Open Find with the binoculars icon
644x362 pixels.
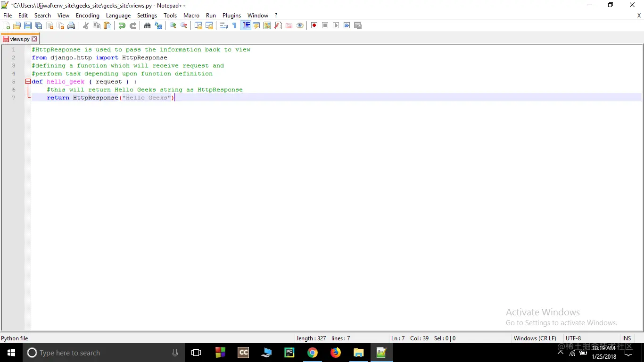(148, 25)
